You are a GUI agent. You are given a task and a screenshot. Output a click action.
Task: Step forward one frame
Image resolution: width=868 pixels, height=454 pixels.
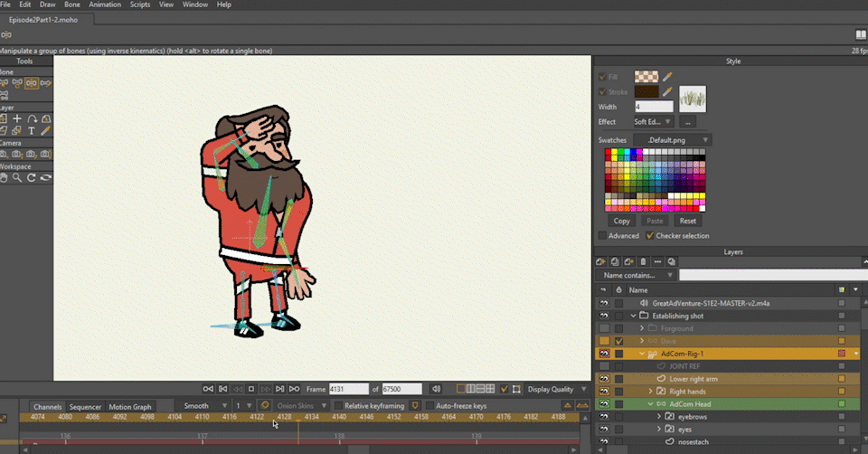[265, 389]
